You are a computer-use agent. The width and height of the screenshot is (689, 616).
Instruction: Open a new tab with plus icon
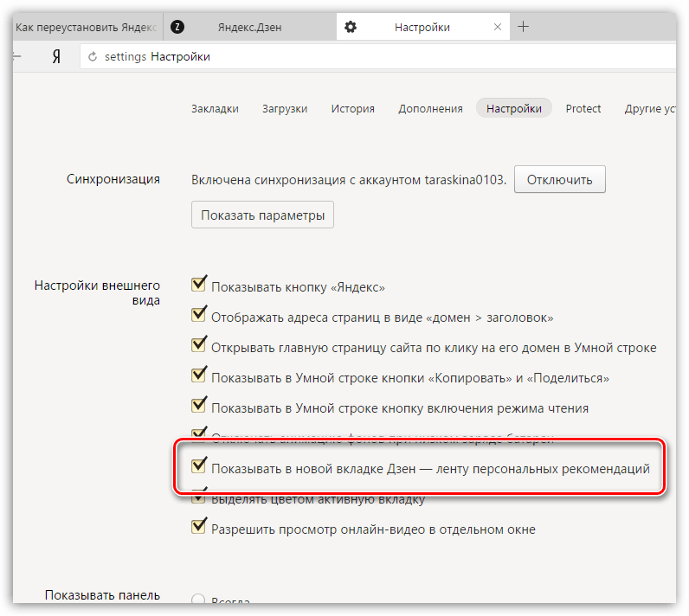click(x=523, y=27)
